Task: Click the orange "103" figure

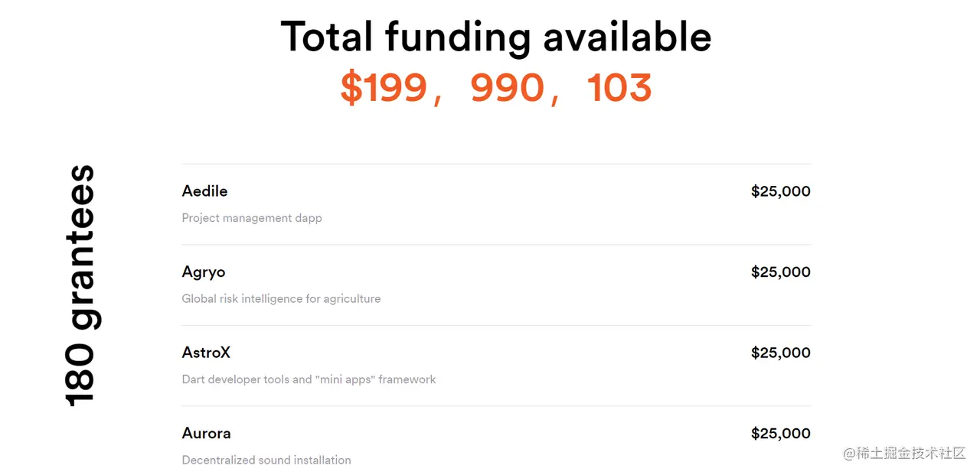Action: point(619,89)
